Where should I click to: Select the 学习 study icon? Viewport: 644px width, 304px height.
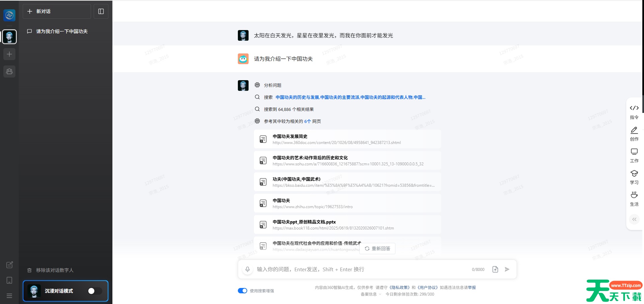[x=634, y=177]
